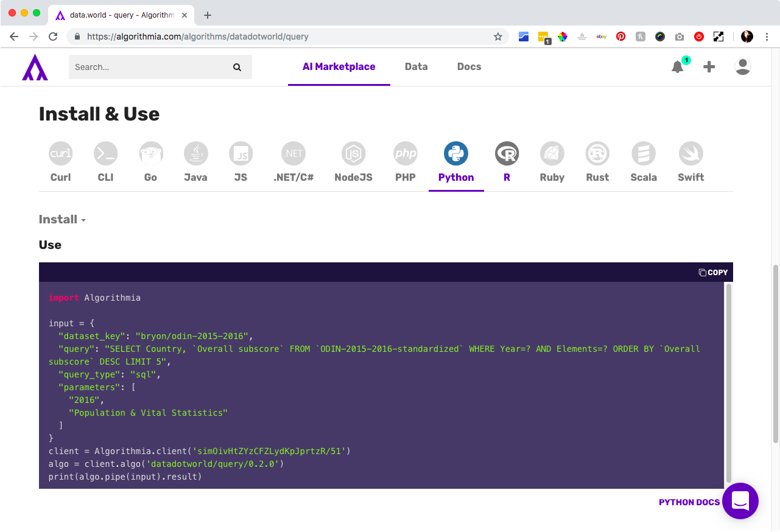Image resolution: width=780 pixels, height=532 pixels.
Task: Click the 'datadotworld/query/0.2.0' algo string
Action: click(214, 464)
